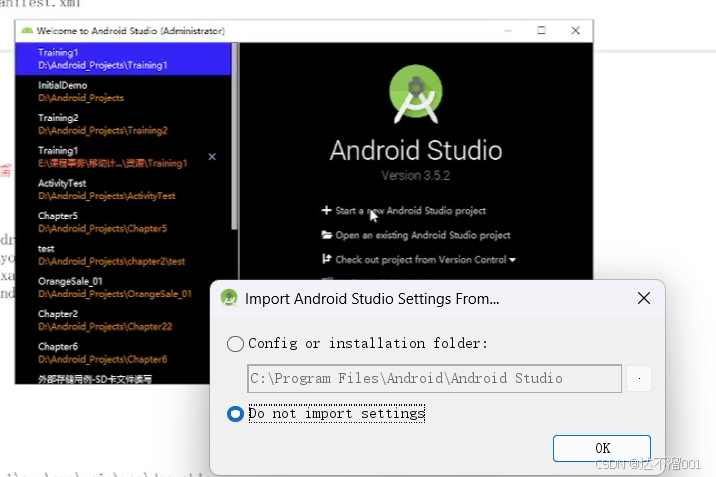Open the Chapter2 recent project
This screenshot has height=477, width=716.
[x=112, y=320]
